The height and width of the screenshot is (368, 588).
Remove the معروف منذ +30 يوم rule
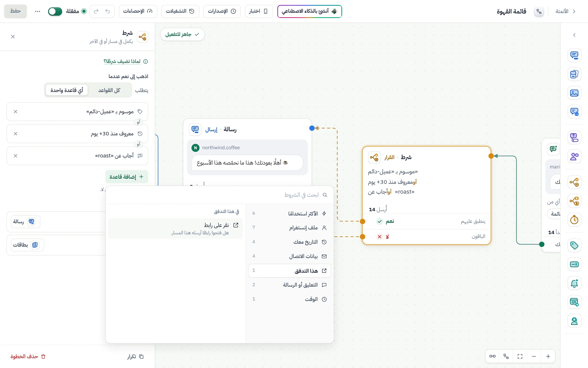(16, 134)
